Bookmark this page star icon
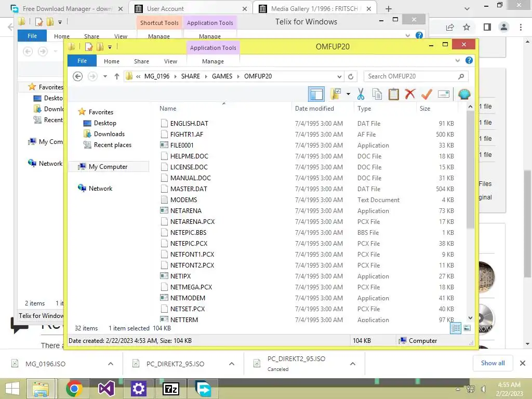Image resolution: width=532 pixels, height=399 pixels. (x=467, y=27)
